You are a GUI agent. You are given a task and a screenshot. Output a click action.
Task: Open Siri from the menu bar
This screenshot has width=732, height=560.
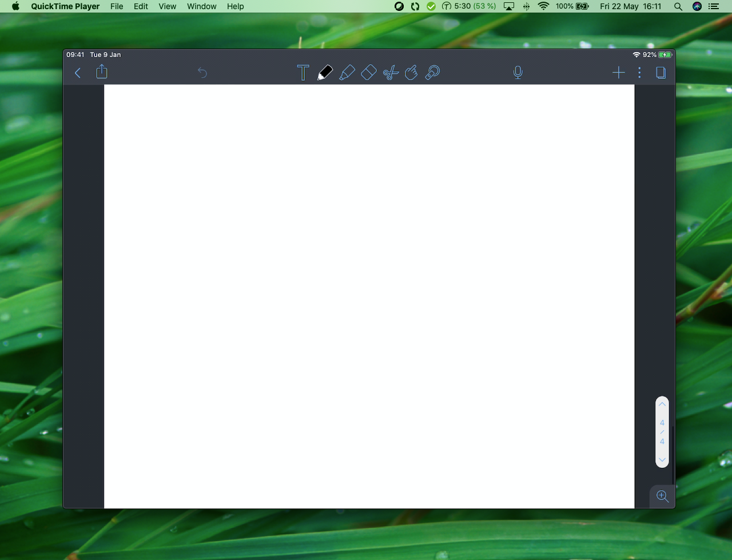click(697, 6)
